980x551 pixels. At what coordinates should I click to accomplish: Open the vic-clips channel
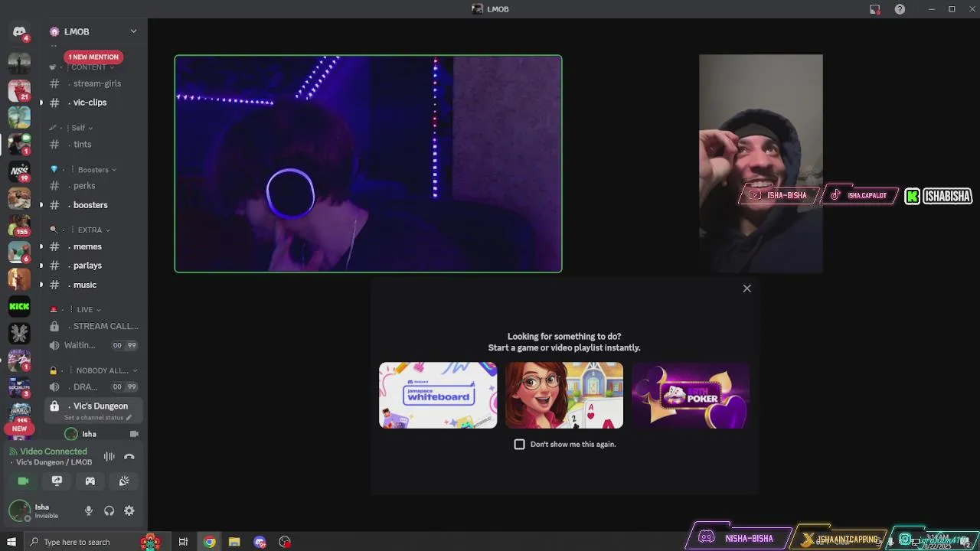(x=93, y=103)
